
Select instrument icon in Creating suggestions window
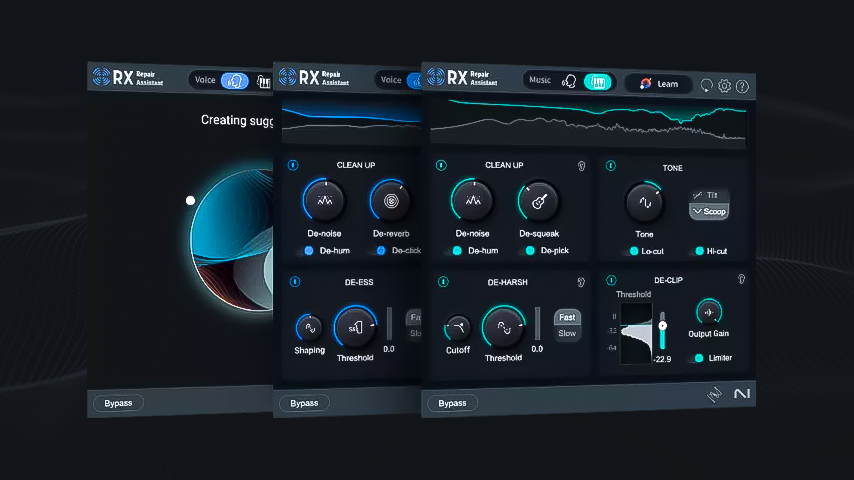point(264,82)
